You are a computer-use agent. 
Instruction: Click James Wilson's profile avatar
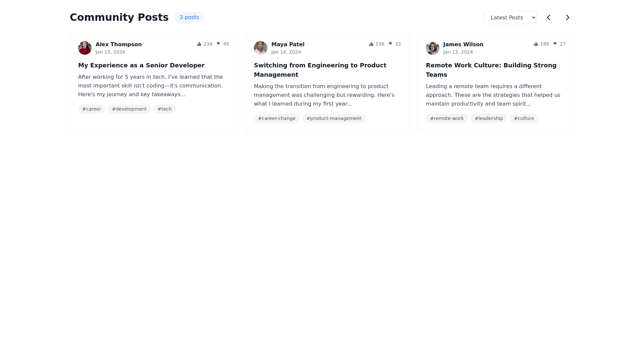point(433,48)
